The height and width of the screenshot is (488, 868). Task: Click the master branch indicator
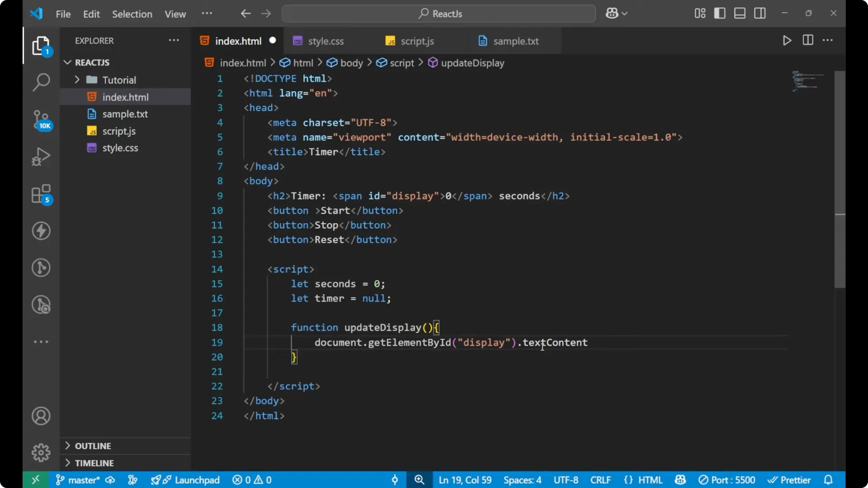(x=83, y=480)
